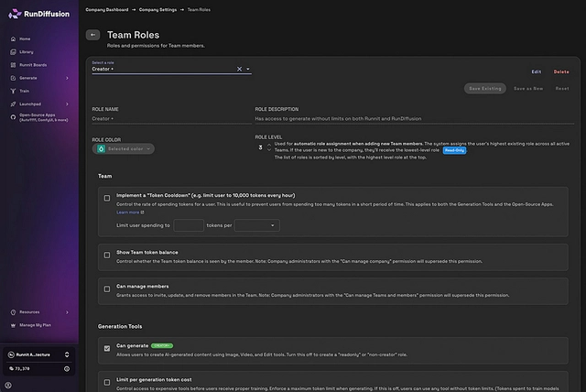The image size is (586, 392).
Task: Click the Runnit Boards grid icon
Action: [x=13, y=65]
